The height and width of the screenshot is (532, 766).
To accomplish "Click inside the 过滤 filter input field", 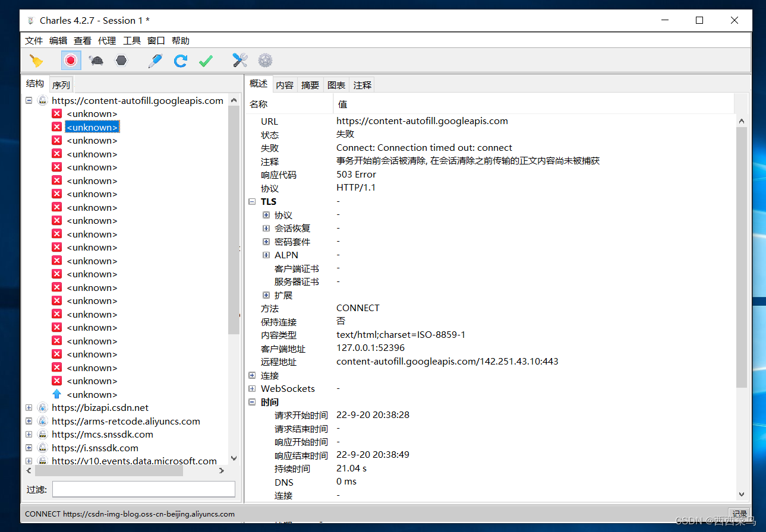I will (x=143, y=489).
